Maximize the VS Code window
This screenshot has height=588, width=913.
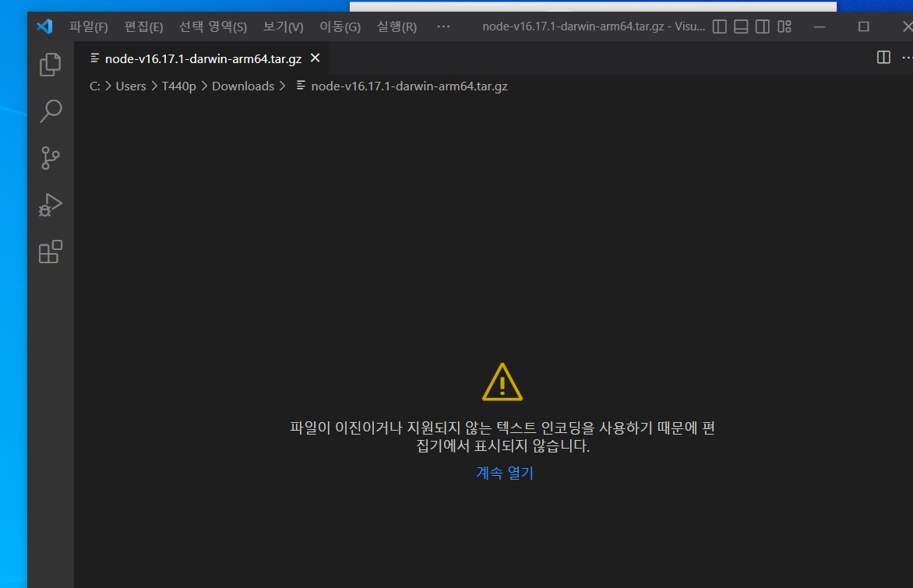[863, 26]
